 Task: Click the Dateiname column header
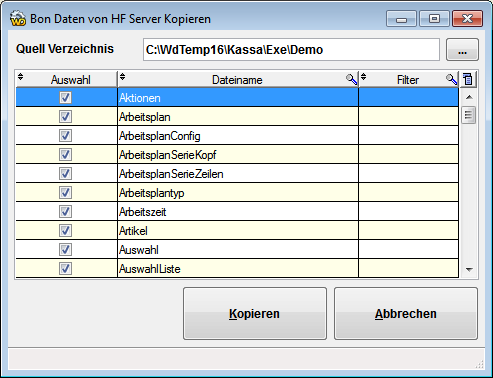pos(238,79)
